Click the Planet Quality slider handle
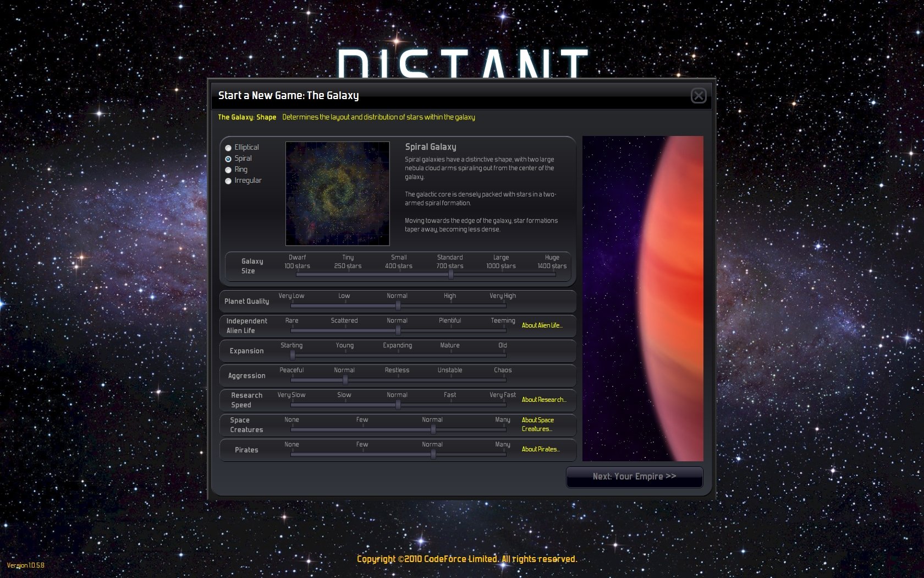924x578 pixels. [x=398, y=306]
